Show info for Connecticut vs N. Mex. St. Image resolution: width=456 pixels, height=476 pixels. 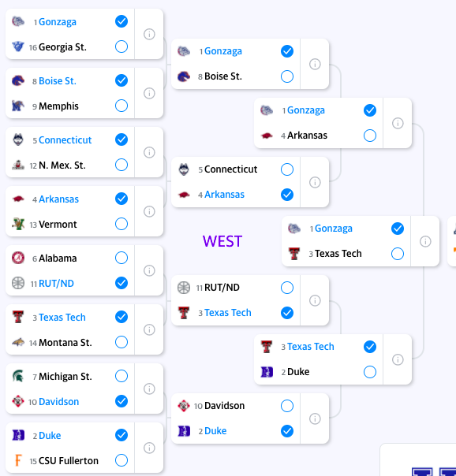149,152
